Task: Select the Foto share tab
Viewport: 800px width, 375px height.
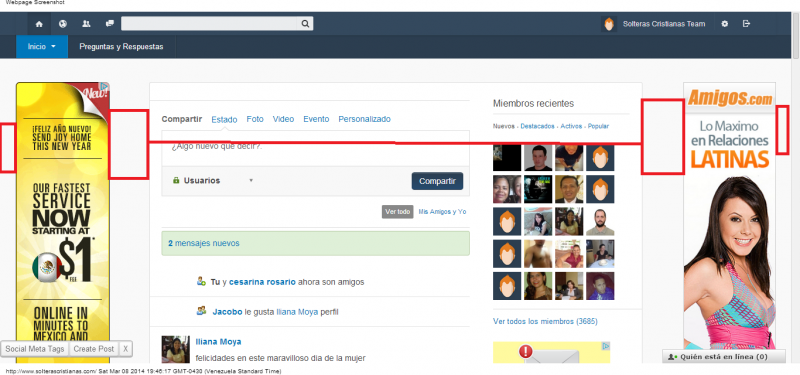Action: [255, 119]
